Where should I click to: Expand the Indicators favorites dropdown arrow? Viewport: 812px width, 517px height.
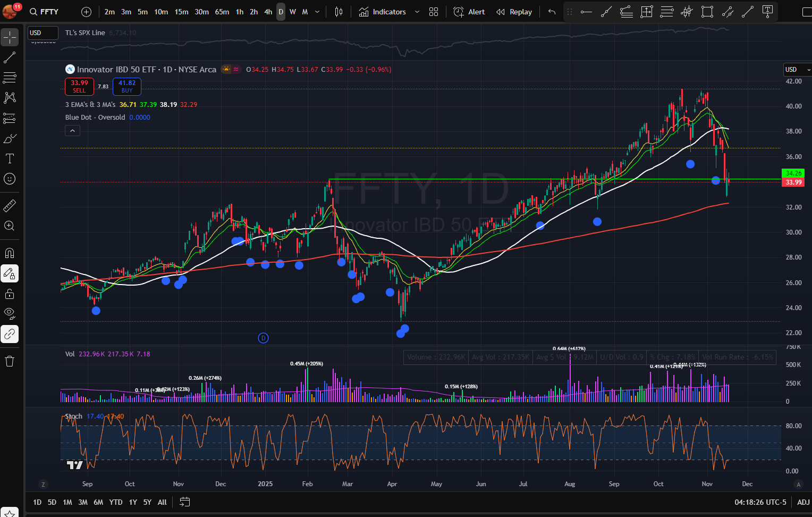point(417,12)
